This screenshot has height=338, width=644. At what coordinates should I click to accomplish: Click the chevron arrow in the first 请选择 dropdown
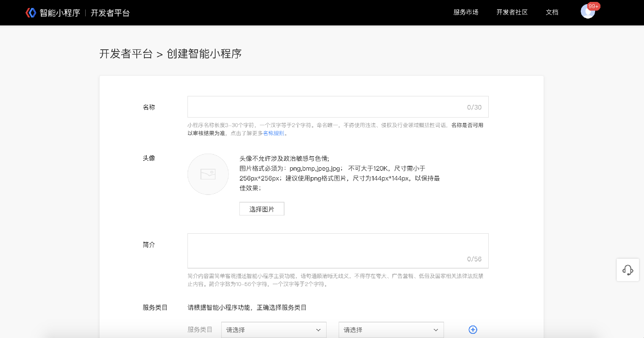coord(318,330)
